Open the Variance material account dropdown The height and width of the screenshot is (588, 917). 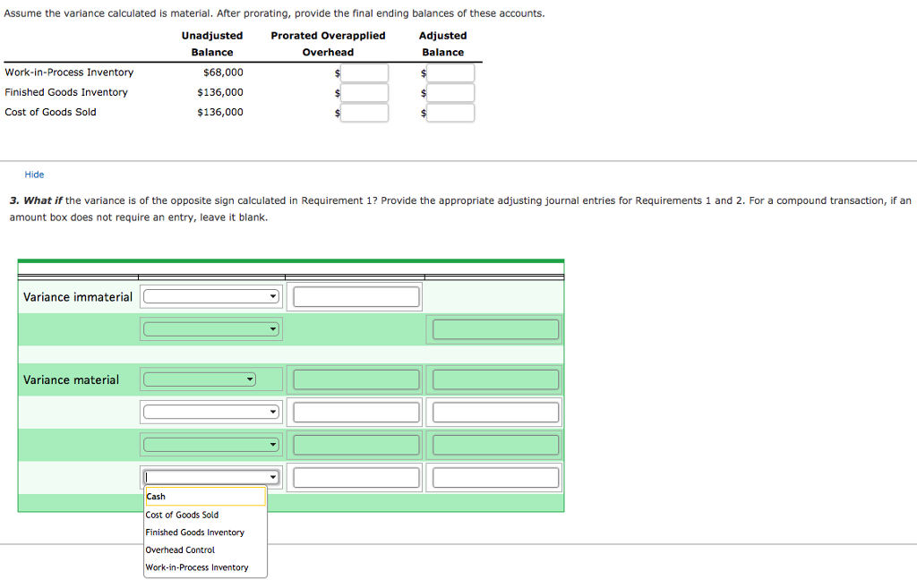200,379
